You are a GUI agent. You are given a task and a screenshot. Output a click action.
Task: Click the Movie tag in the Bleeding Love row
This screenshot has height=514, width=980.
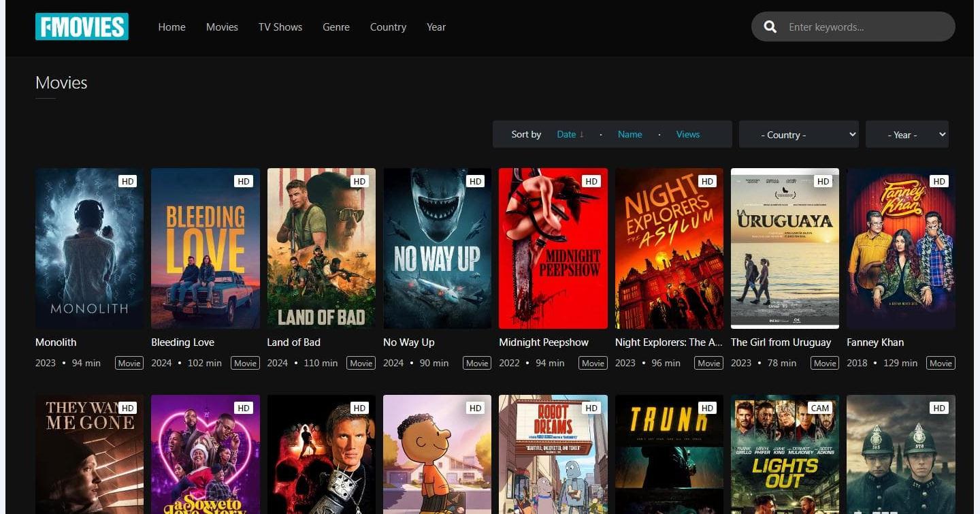coord(246,363)
